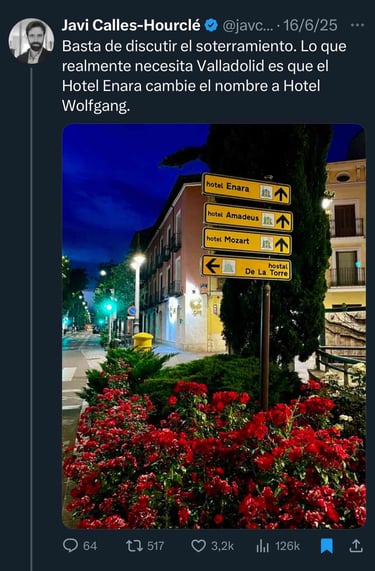This screenshot has width=375, height=571.
Task: Click the 3,2k likes count
Action: [222, 546]
